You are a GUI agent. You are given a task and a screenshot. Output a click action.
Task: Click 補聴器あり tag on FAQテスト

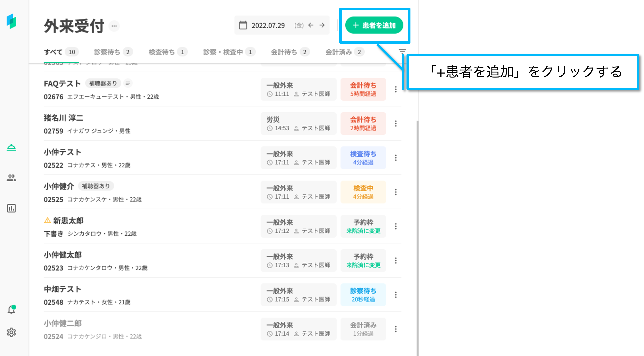click(103, 83)
